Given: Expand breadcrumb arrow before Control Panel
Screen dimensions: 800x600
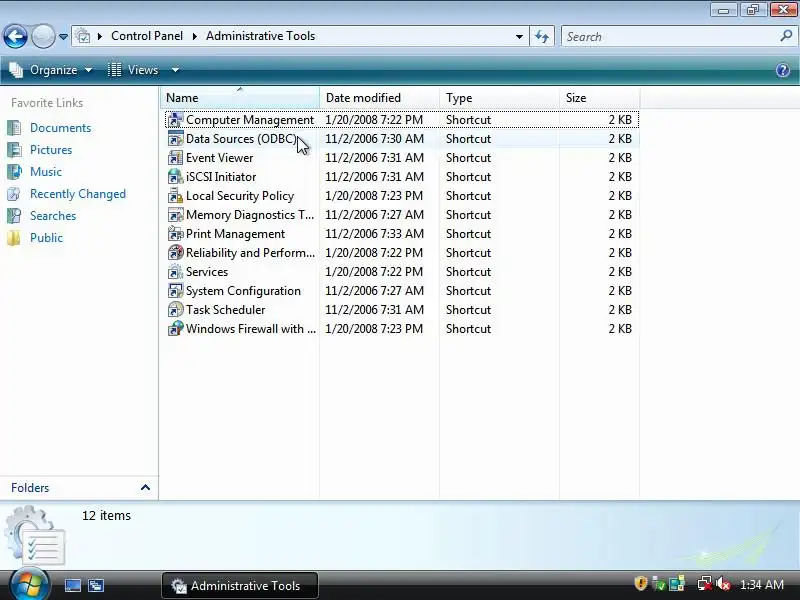Looking at the screenshot, I should (x=100, y=36).
